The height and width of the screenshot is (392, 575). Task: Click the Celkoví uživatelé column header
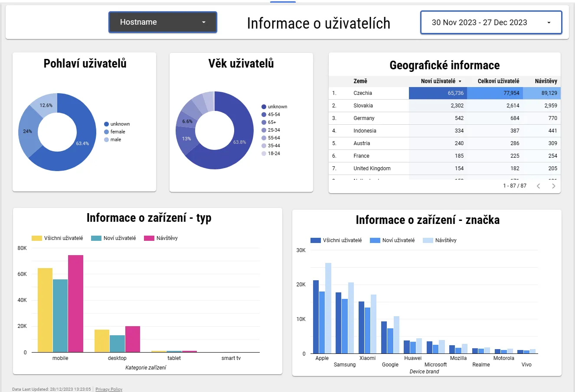click(498, 81)
